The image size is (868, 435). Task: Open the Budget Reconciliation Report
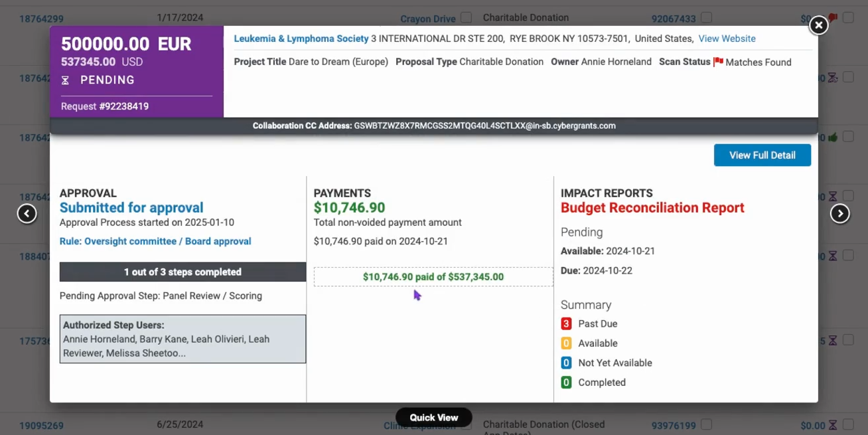click(x=652, y=208)
